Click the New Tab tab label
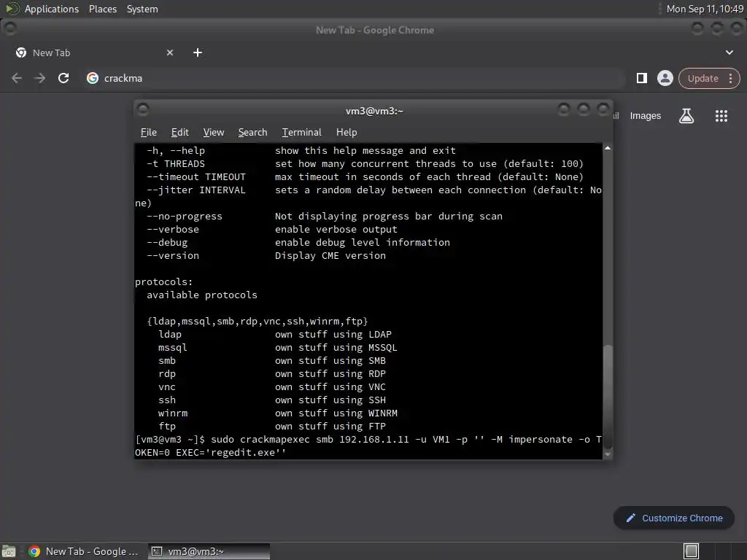The width and height of the screenshot is (747, 560). [x=51, y=52]
